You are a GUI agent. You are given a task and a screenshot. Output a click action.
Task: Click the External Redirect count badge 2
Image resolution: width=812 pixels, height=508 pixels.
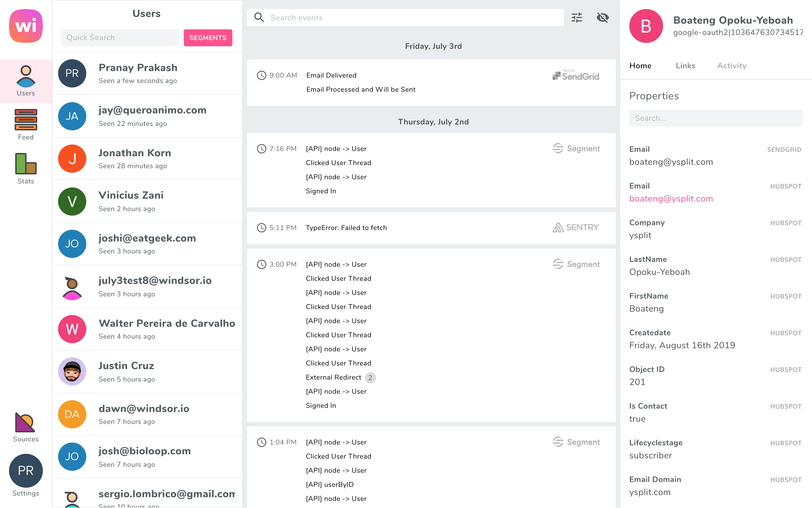[x=370, y=378]
